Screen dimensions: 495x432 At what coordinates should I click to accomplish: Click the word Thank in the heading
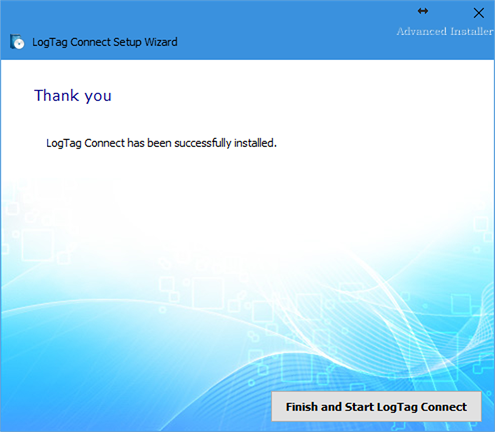tap(57, 95)
